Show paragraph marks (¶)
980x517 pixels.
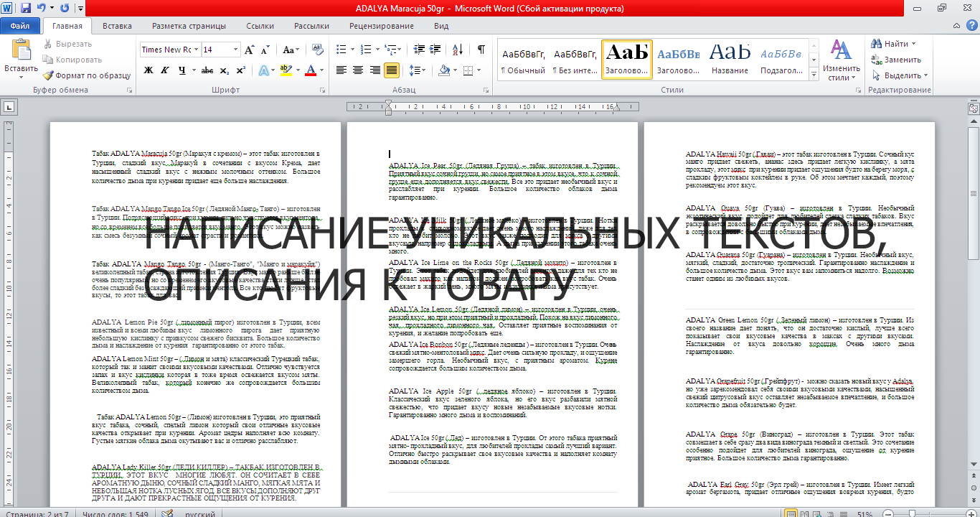click(x=481, y=50)
